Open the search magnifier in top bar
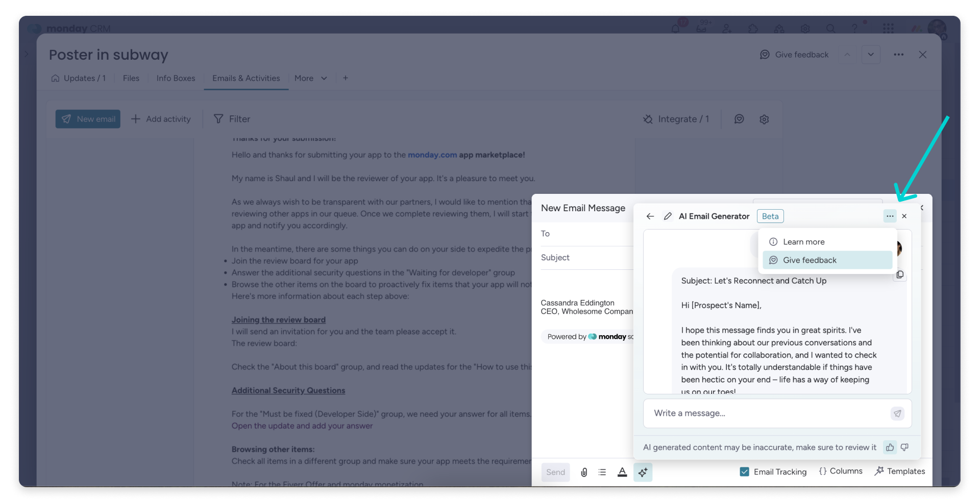The height and width of the screenshot is (503, 980). click(831, 29)
